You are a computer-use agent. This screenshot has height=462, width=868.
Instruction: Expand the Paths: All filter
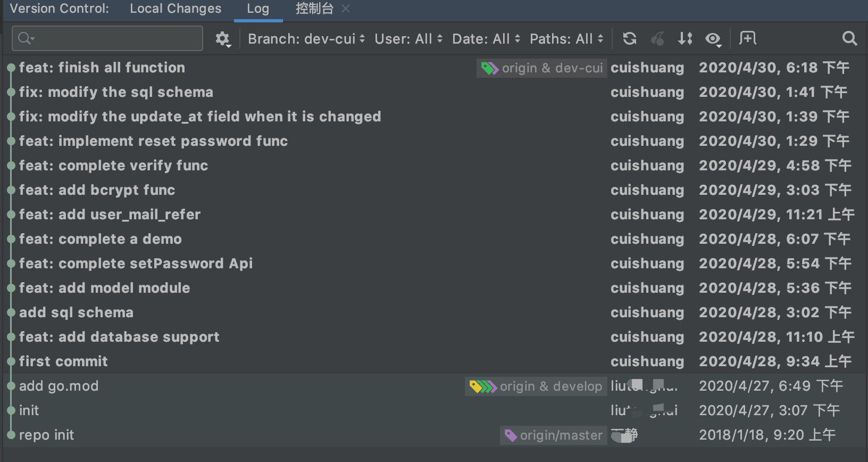point(566,39)
